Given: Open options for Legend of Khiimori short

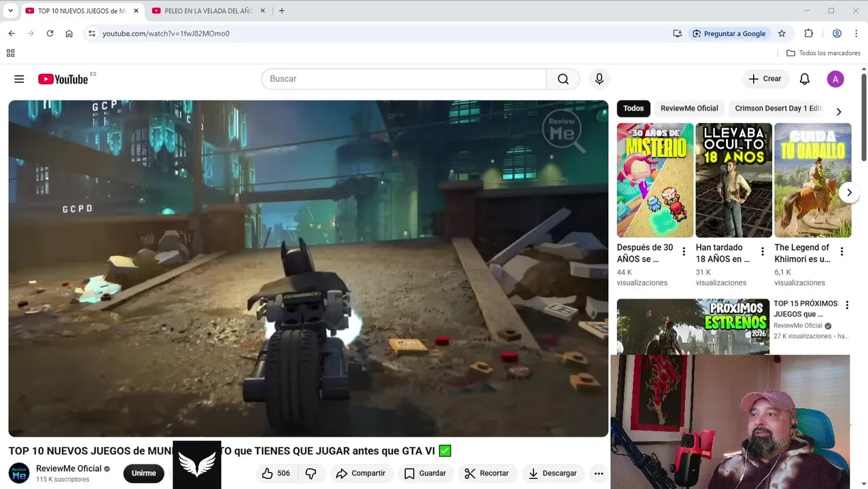Looking at the screenshot, I should point(841,252).
